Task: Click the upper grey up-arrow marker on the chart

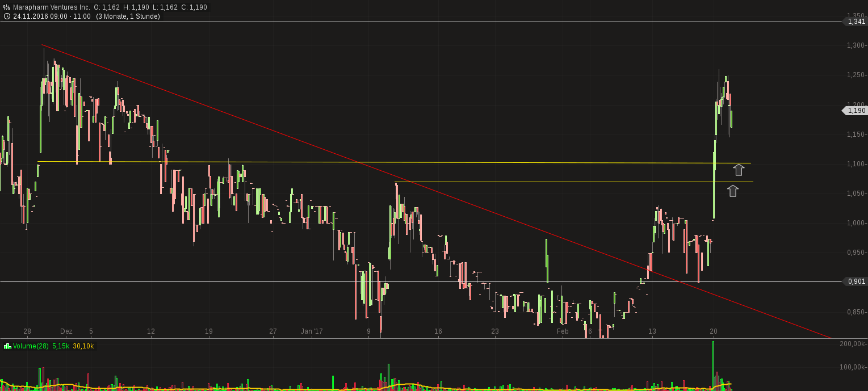Action: [739, 169]
